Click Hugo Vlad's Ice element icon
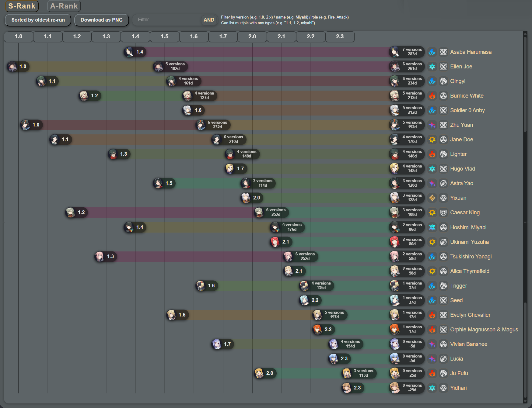The height and width of the screenshot is (408, 532). pyautogui.click(x=432, y=169)
